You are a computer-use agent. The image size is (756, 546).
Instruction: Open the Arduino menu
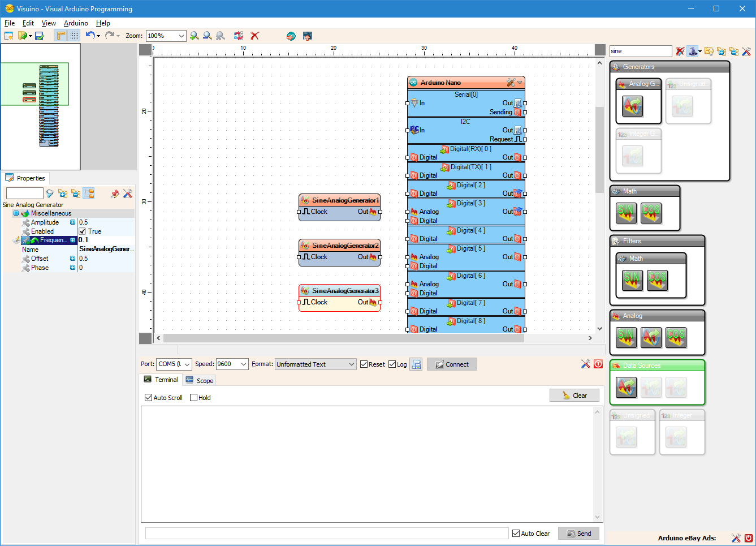(75, 23)
